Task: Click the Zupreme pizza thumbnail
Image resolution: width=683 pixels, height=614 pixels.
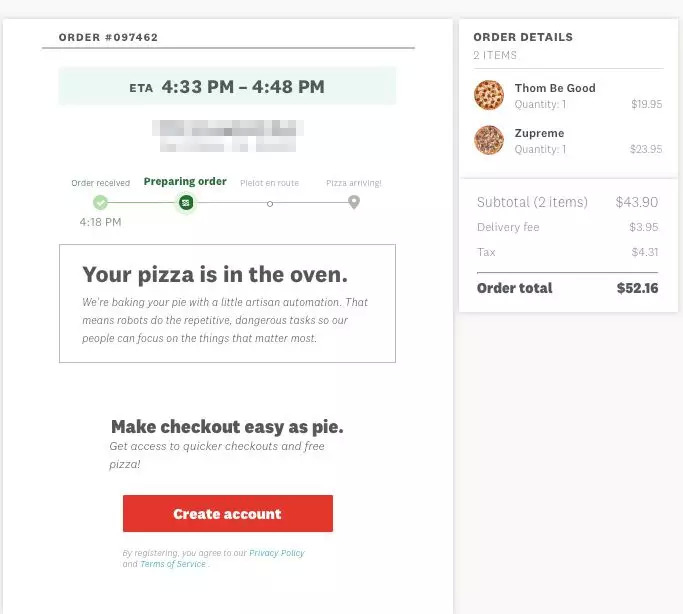Action: (489, 140)
